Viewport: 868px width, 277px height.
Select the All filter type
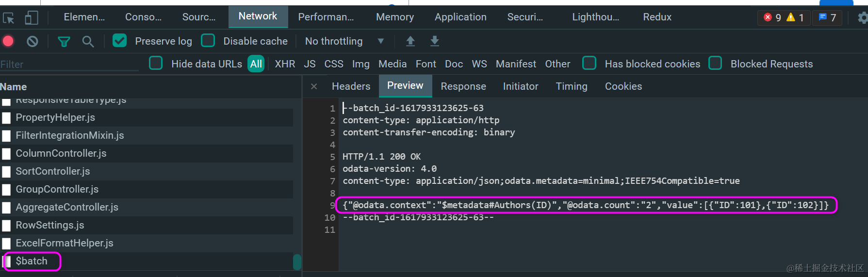point(256,64)
